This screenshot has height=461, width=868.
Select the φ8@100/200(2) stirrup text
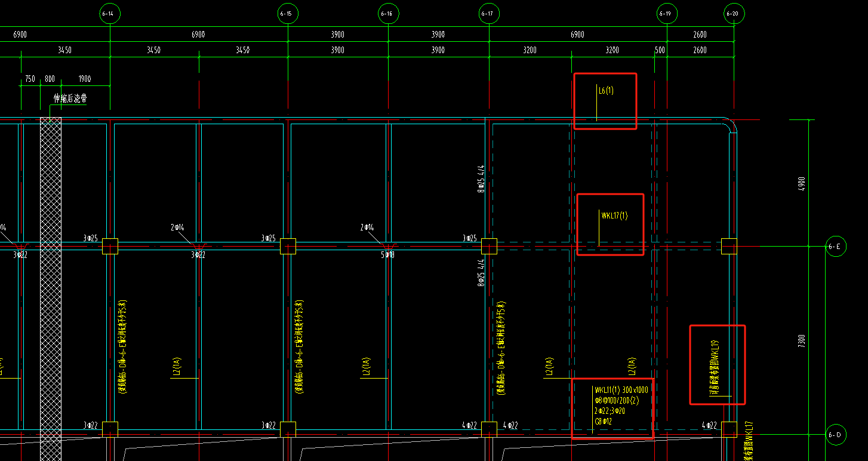617,401
